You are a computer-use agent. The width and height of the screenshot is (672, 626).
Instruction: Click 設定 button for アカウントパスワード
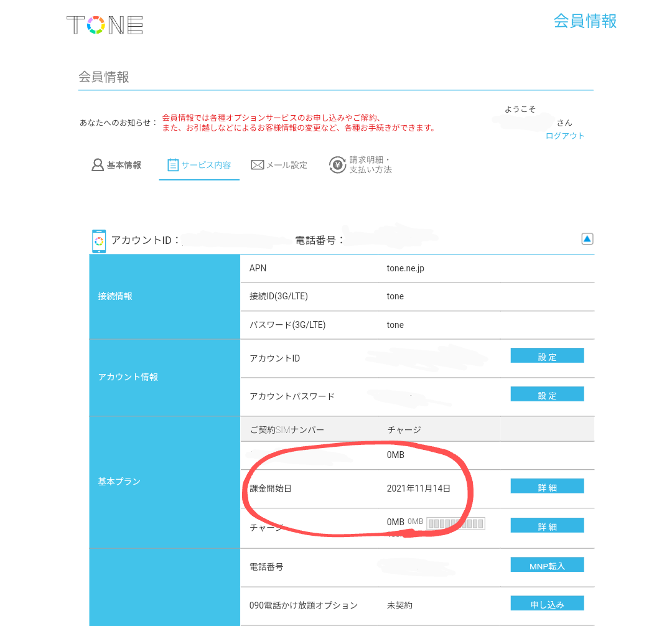pos(547,394)
